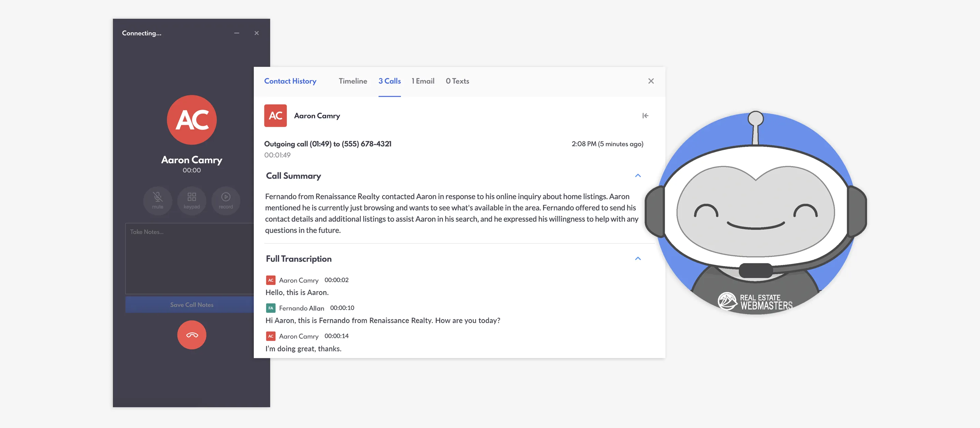Close the Contact History panel

click(x=650, y=81)
